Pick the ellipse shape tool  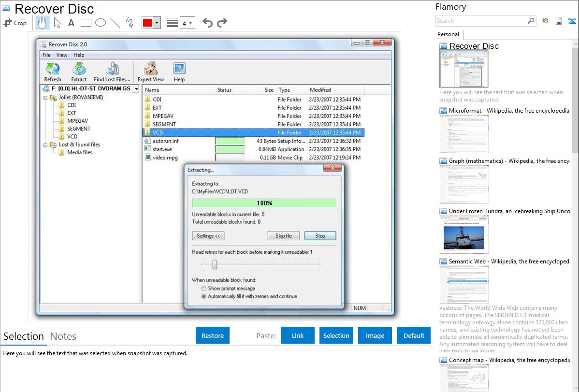[101, 23]
